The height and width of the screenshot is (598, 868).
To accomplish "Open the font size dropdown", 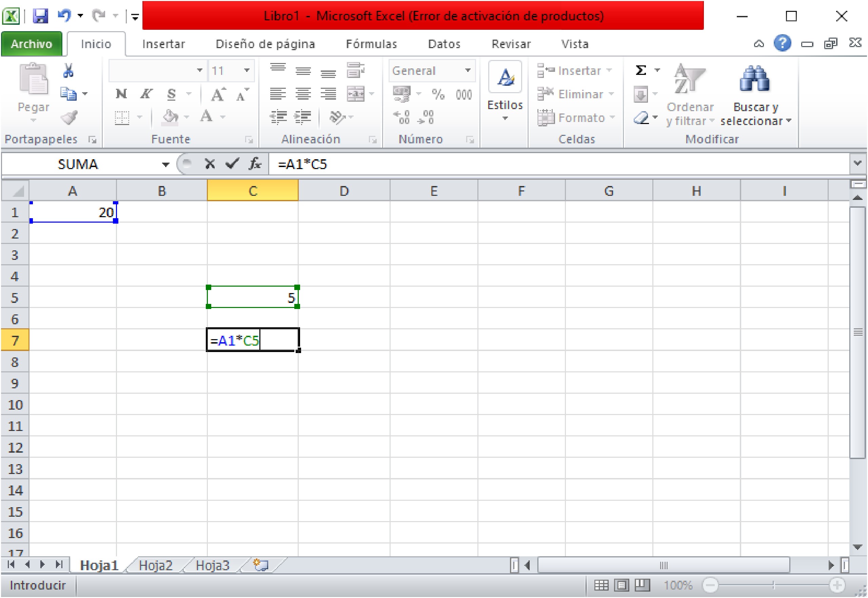I will (x=246, y=70).
